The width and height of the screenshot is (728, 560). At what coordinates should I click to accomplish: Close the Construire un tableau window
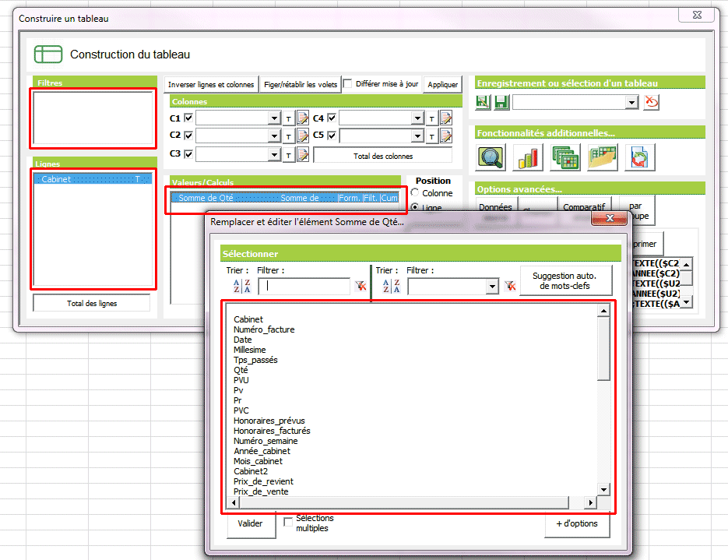tap(697, 15)
